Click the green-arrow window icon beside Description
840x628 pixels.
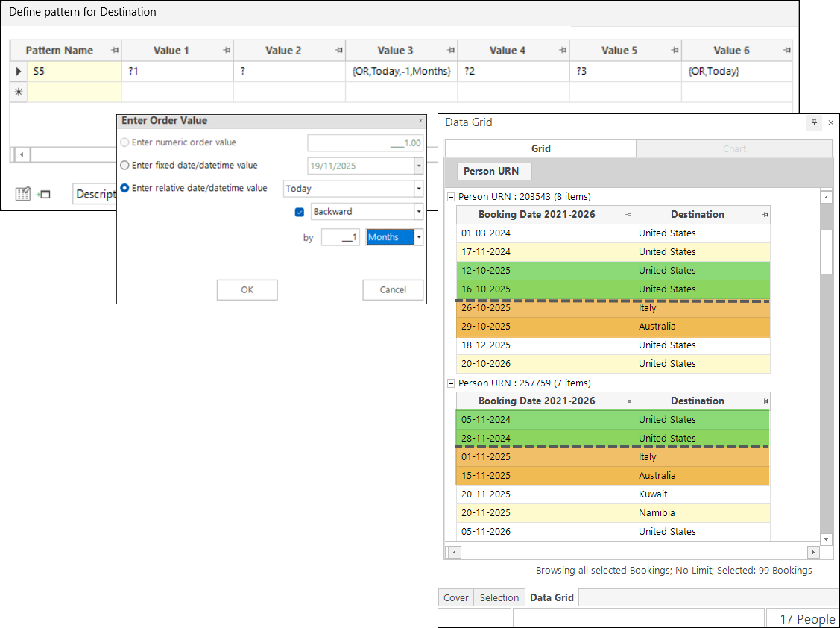(x=43, y=194)
